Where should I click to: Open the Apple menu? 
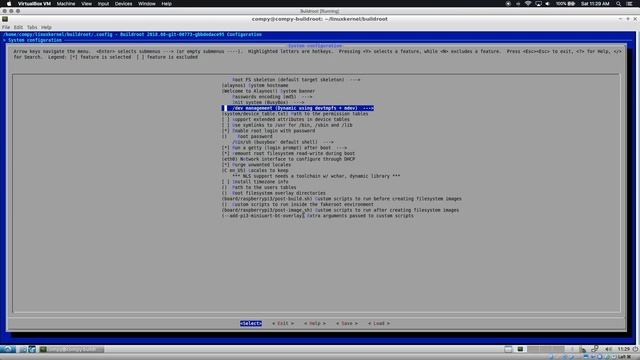(x=9, y=4)
